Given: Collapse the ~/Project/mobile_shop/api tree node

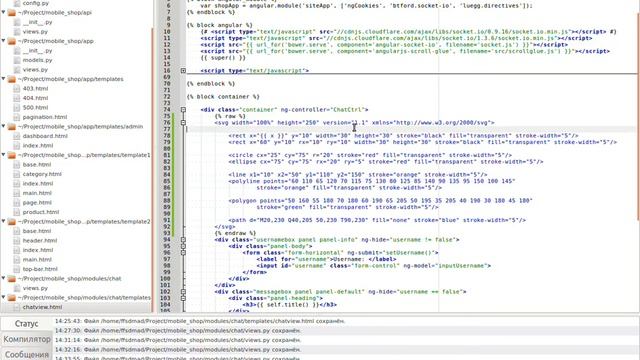Looking at the screenshot, I should coord(4,13).
